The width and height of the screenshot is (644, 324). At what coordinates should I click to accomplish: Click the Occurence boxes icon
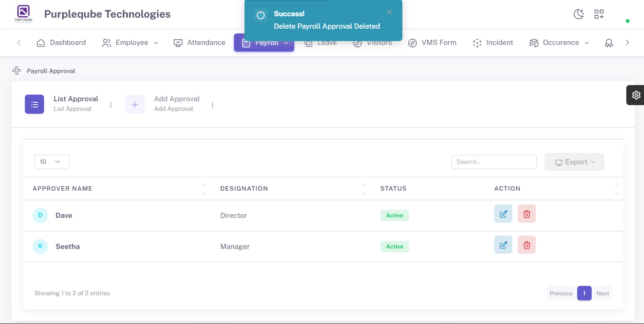(534, 43)
